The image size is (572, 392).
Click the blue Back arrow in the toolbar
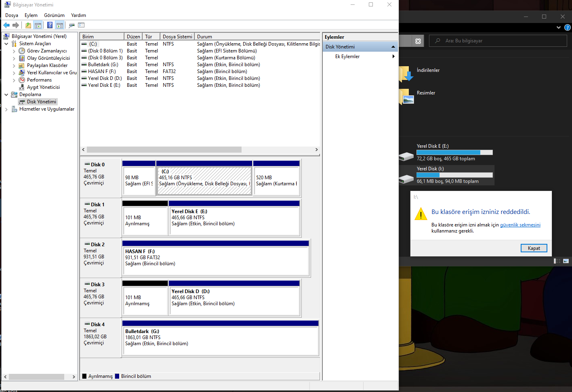coord(6,25)
